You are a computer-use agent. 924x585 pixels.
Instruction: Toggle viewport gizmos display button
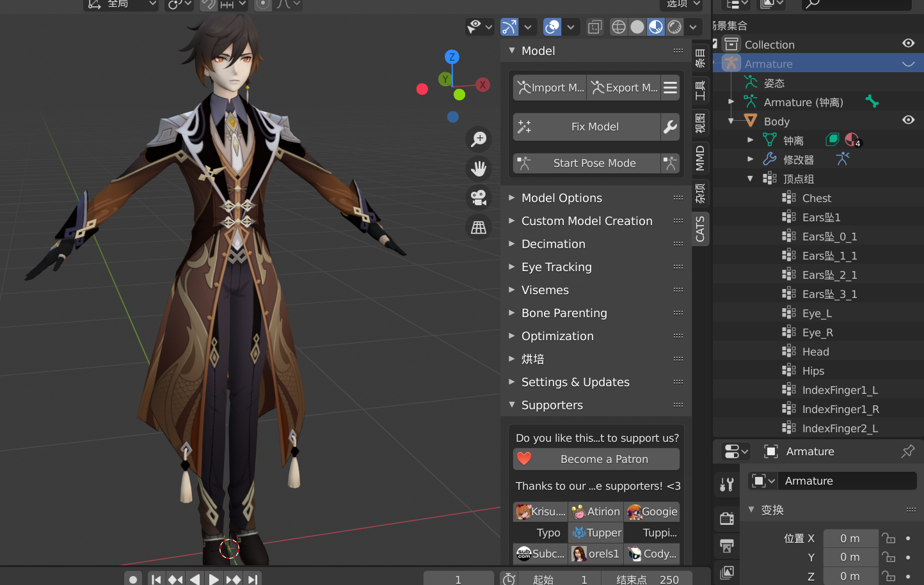pos(509,27)
